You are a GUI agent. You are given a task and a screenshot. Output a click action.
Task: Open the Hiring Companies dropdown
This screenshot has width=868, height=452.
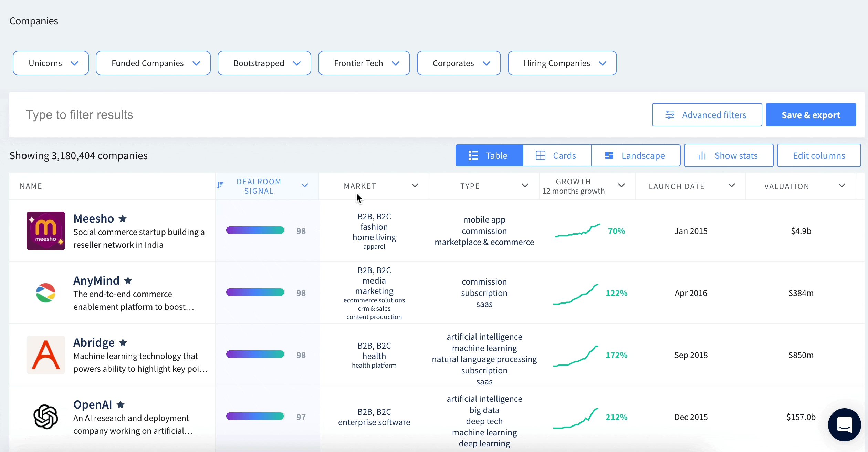tap(562, 63)
